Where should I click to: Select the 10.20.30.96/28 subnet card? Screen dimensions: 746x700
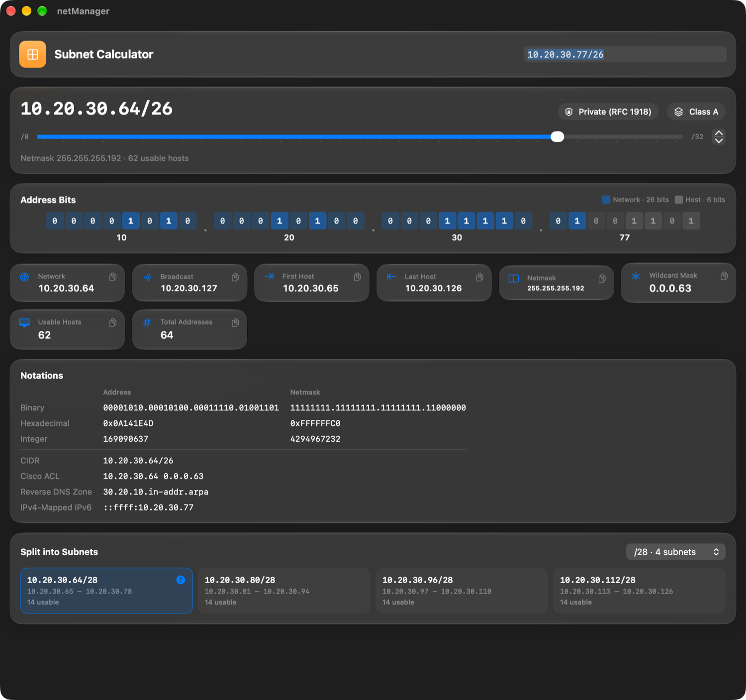coord(462,591)
